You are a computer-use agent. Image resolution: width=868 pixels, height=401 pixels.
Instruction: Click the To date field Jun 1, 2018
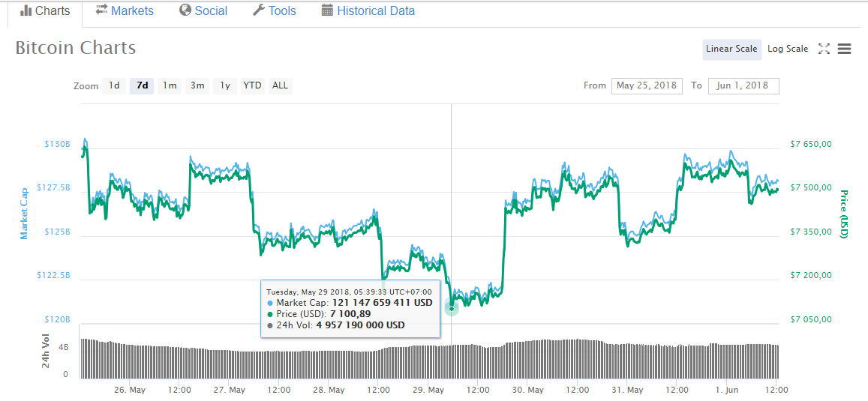pos(743,85)
